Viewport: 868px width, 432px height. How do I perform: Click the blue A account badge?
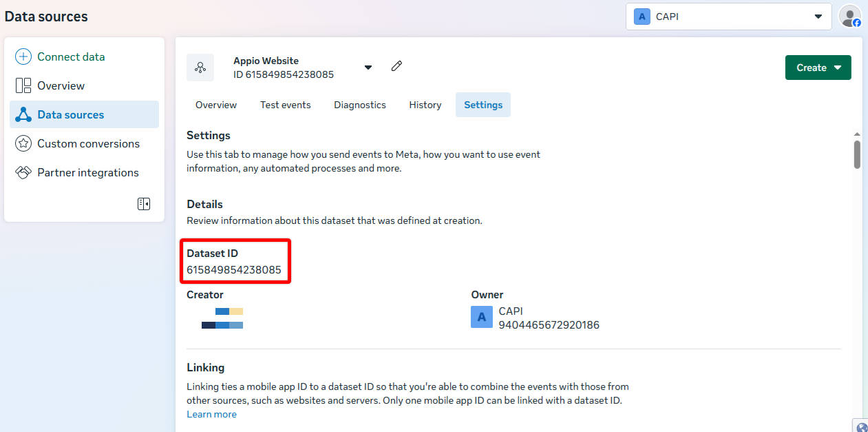(642, 17)
